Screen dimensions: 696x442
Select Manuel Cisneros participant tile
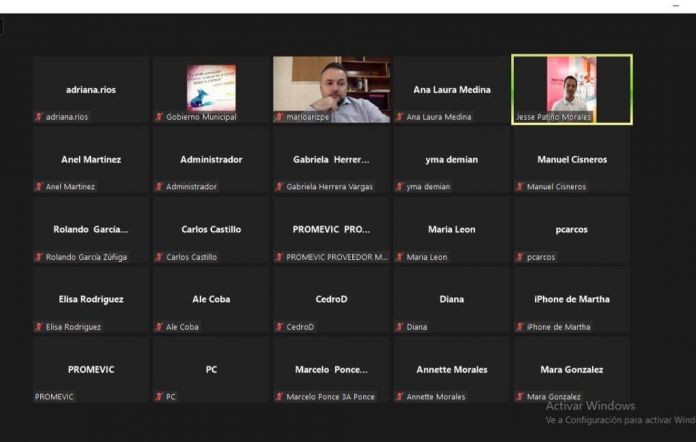click(x=571, y=160)
